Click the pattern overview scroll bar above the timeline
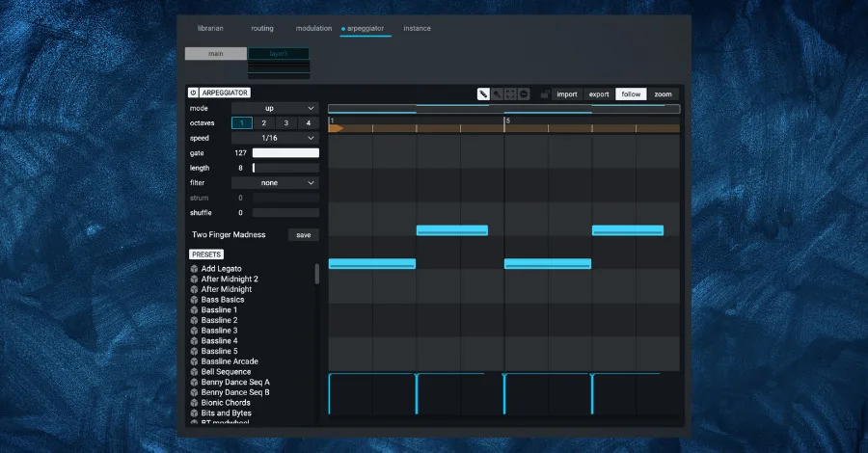 pos(503,109)
